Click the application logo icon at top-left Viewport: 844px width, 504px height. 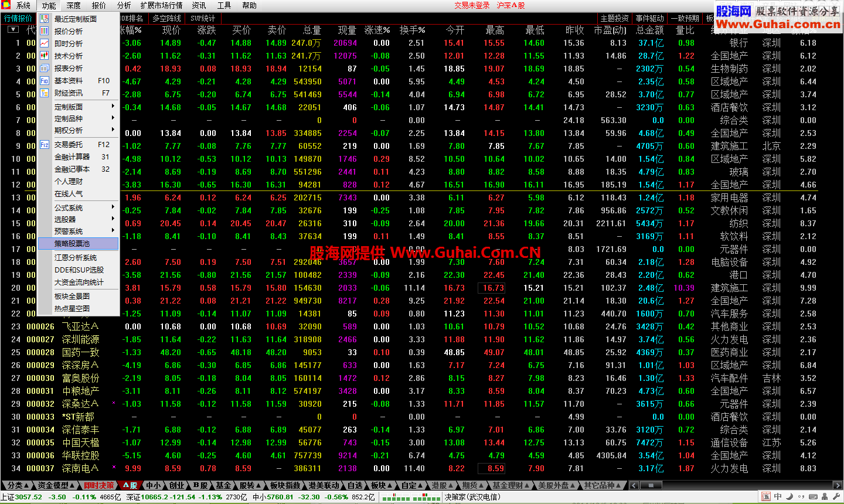point(6,5)
